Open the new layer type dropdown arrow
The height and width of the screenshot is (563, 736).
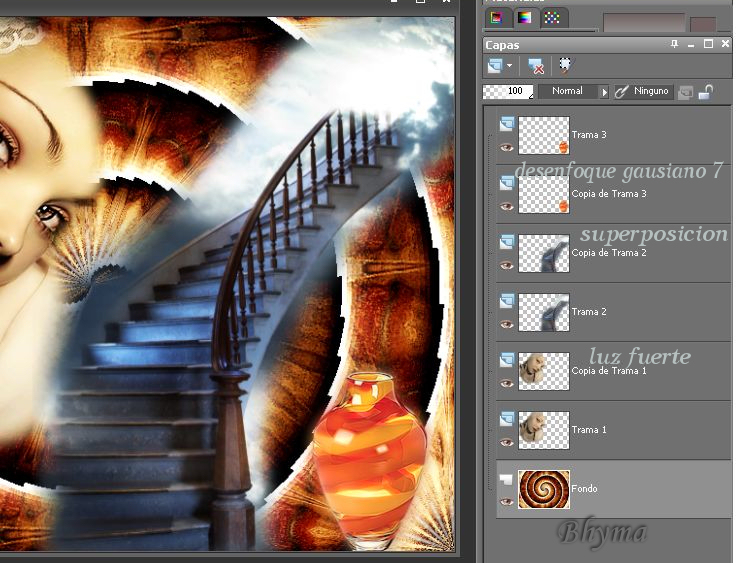[x=509, y=66]
